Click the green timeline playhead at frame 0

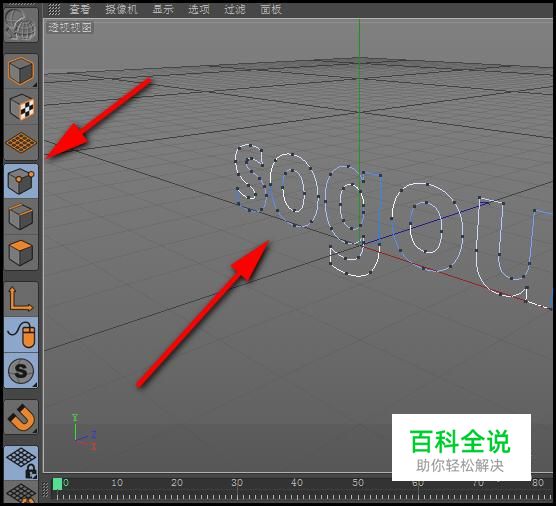click(57, 484)
